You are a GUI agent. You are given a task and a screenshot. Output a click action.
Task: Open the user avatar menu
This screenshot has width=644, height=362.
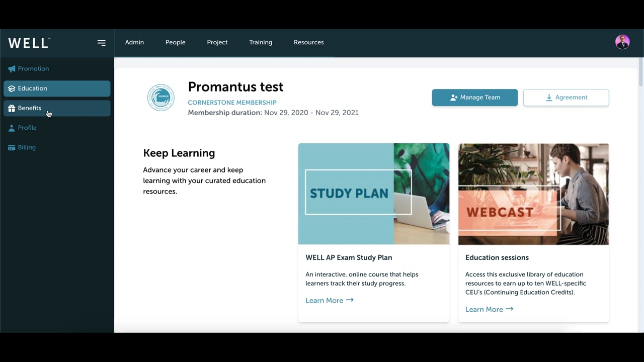[x=622, y=42]
